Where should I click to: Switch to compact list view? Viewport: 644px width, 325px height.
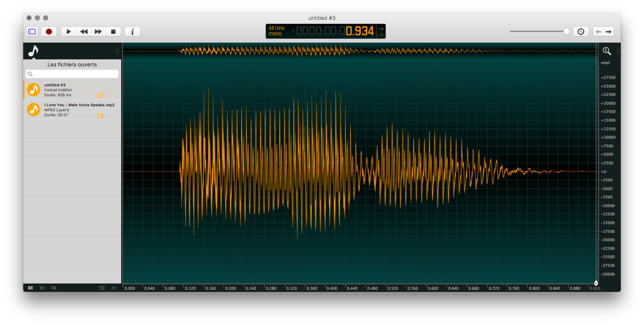(42, 288)
